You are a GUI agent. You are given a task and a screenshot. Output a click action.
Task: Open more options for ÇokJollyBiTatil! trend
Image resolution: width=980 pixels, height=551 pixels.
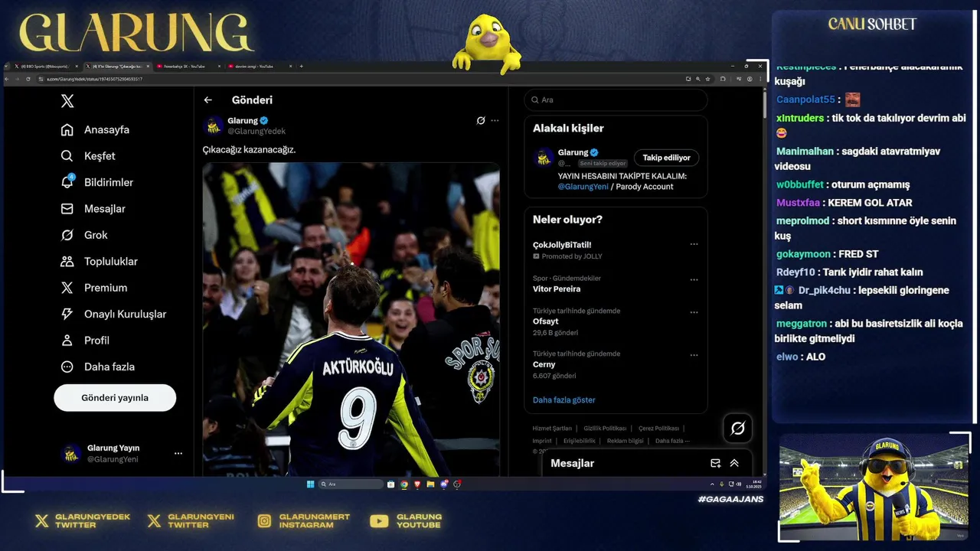694,245
